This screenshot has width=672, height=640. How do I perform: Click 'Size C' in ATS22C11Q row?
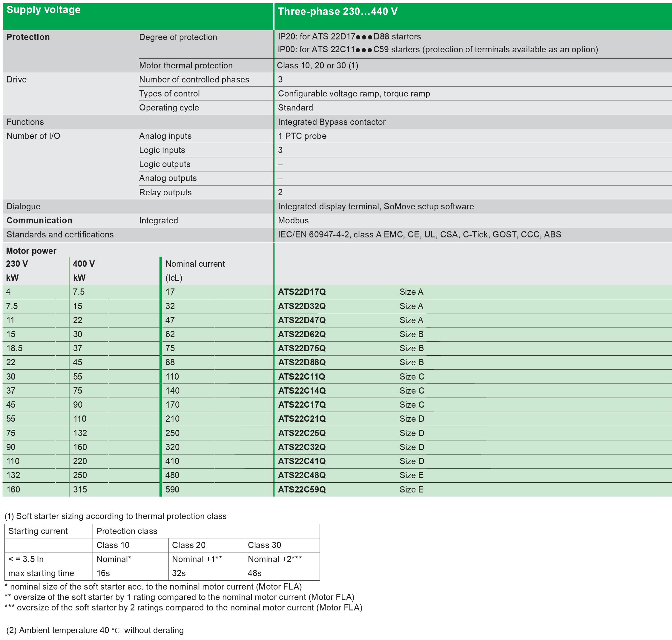(x=412, y=377)
